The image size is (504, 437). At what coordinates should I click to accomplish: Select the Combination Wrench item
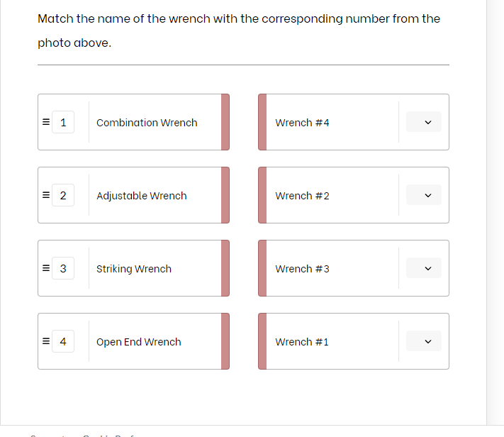147,123
